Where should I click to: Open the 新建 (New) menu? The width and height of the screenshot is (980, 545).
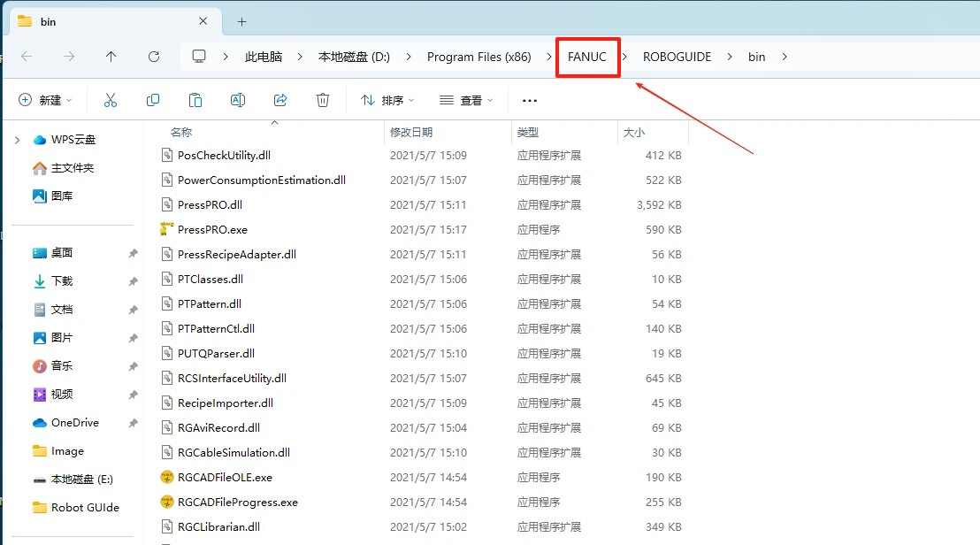pos(45,100)
